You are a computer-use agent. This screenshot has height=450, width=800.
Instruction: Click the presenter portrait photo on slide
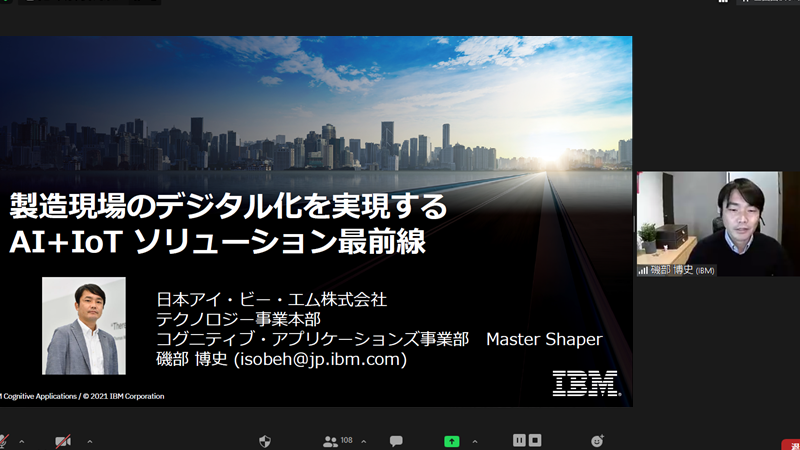click(84, 326)
